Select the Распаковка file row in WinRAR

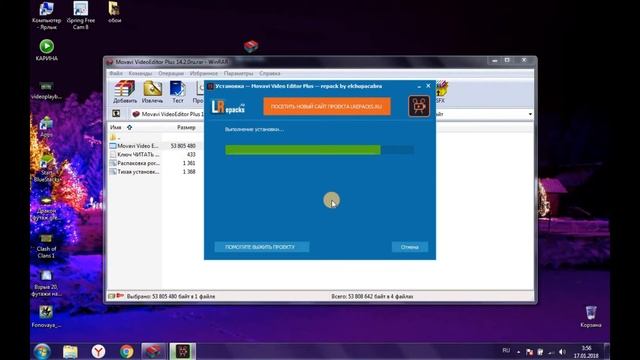click(x=153, y=163)
